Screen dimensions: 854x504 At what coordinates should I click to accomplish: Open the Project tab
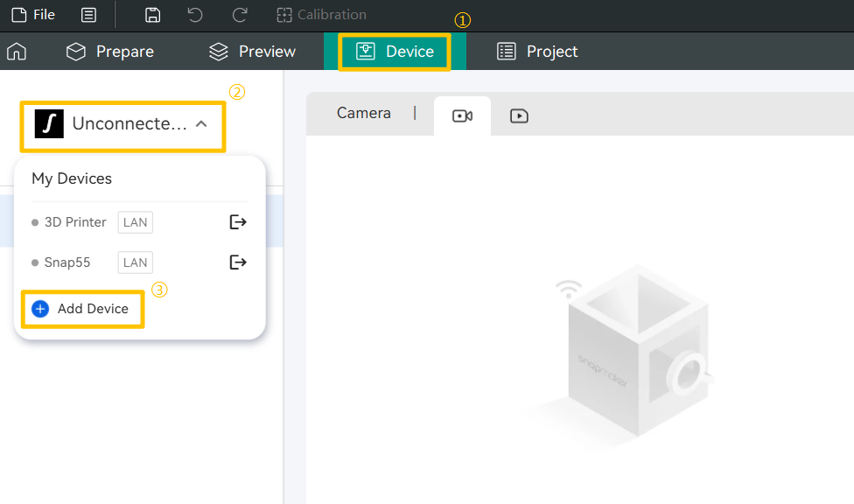pyautogui.click(x=537, y=52)
